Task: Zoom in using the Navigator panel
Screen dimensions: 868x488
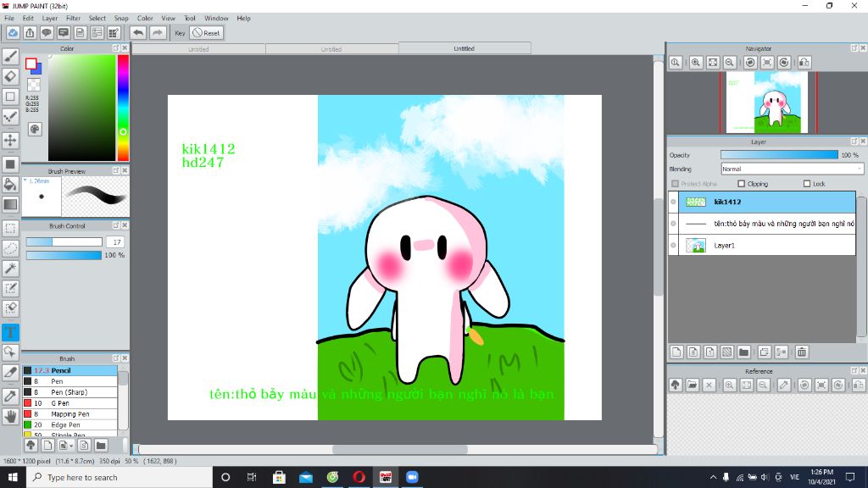Action: click(x=696, y=63)
